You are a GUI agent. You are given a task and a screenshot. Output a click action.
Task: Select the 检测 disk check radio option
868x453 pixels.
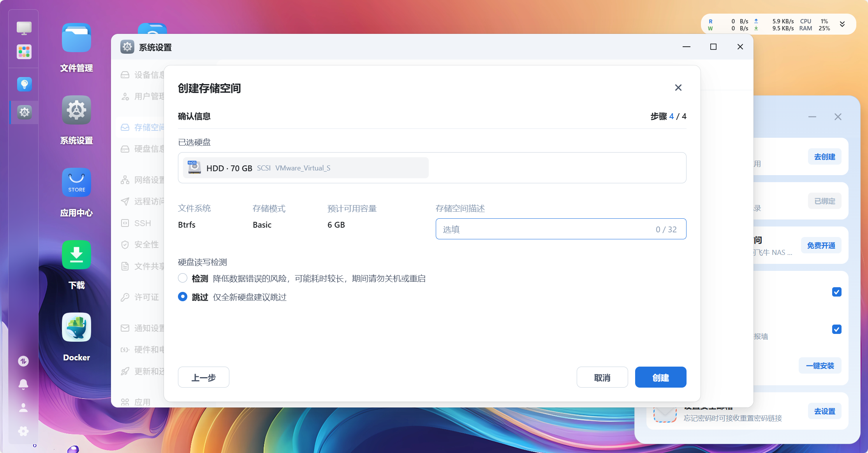(x=183, y=278)
